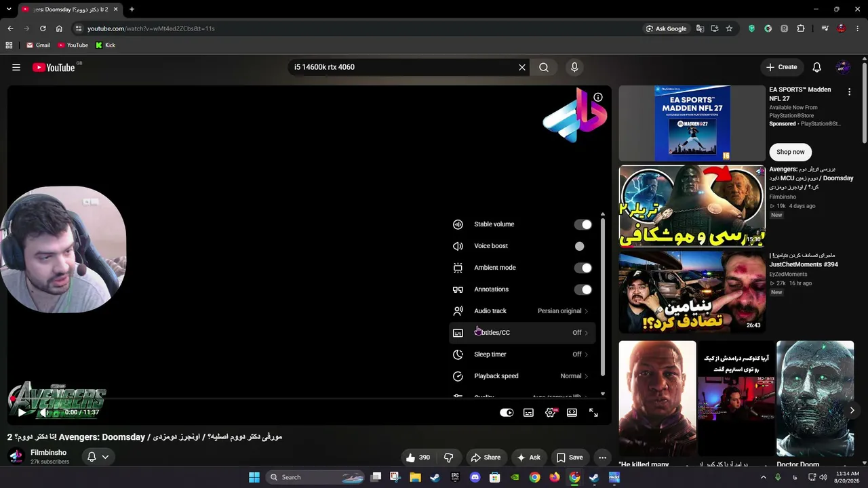The height and width of the screenshot is (488, 868).
Task: Click Shop now on the Madden ad
Action: point(791,152)
